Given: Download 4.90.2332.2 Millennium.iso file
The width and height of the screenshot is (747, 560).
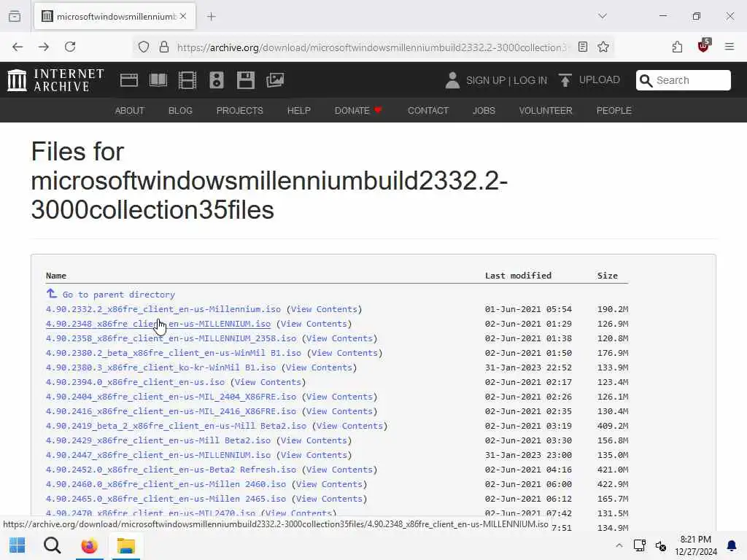Looking at the screenshot, I should pyautogui.click(x=163, y=309).
